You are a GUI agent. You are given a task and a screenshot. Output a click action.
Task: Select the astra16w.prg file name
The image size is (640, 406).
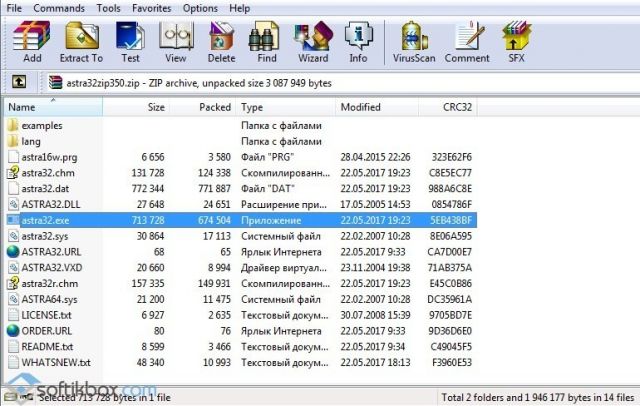49,157
